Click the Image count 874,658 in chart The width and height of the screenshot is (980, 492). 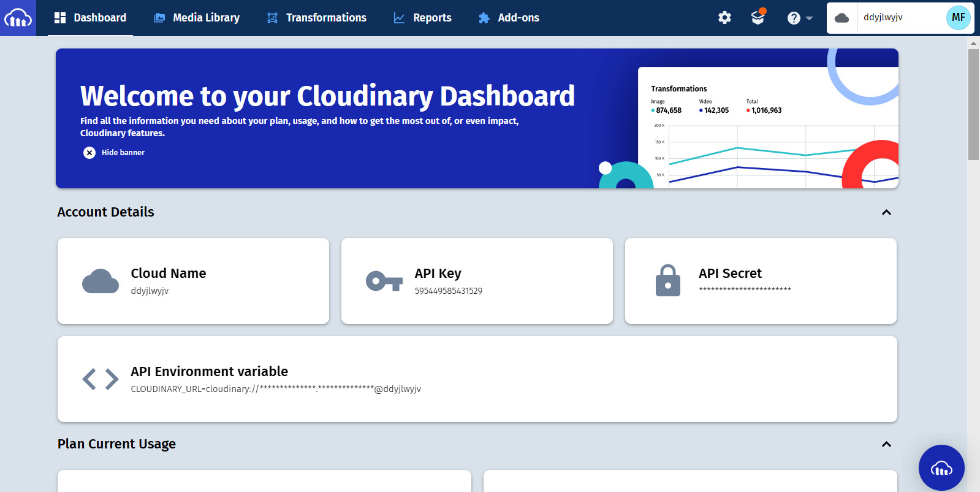click(668, 110)
